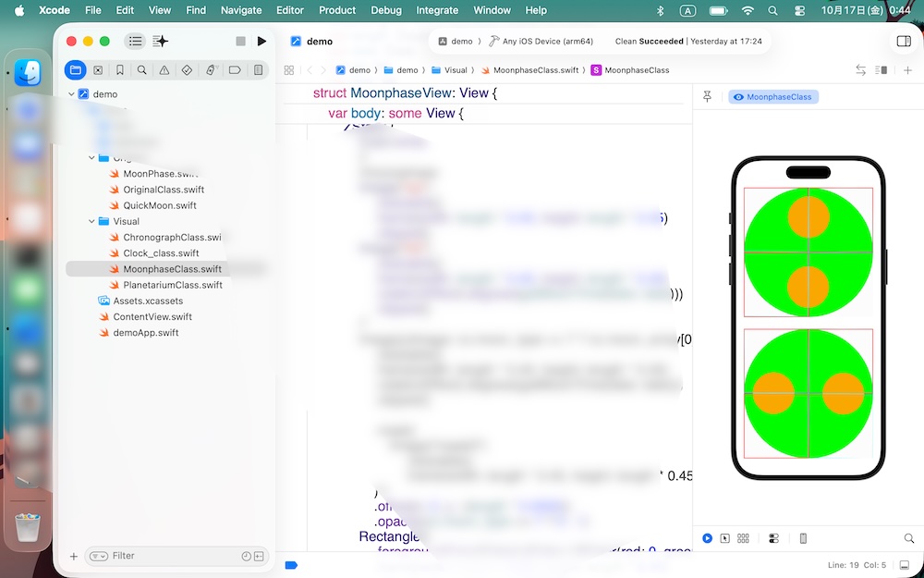Enable Live preview mode in canvas
The width and height of the screenshot is (924, 578).
pos(708,538)
